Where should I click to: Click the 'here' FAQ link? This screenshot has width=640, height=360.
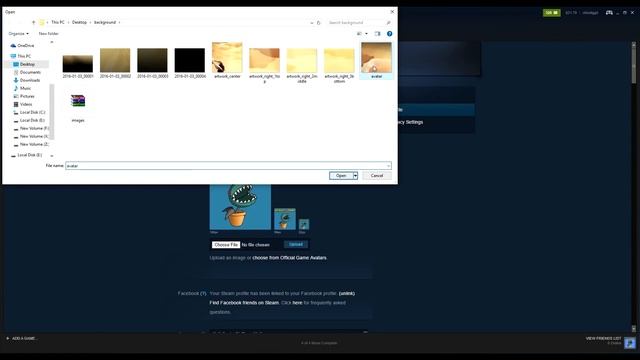297,303
